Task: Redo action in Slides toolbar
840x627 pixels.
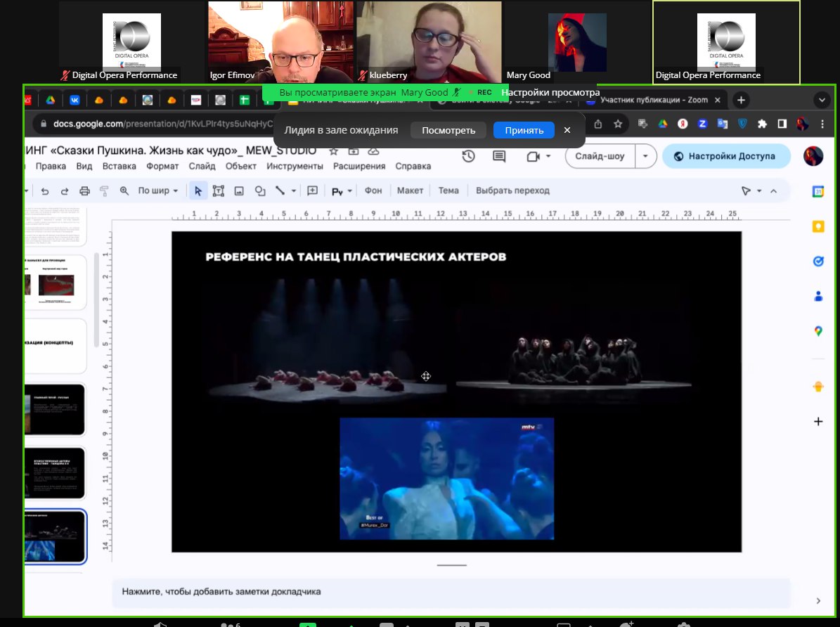Action: point(65,190)
